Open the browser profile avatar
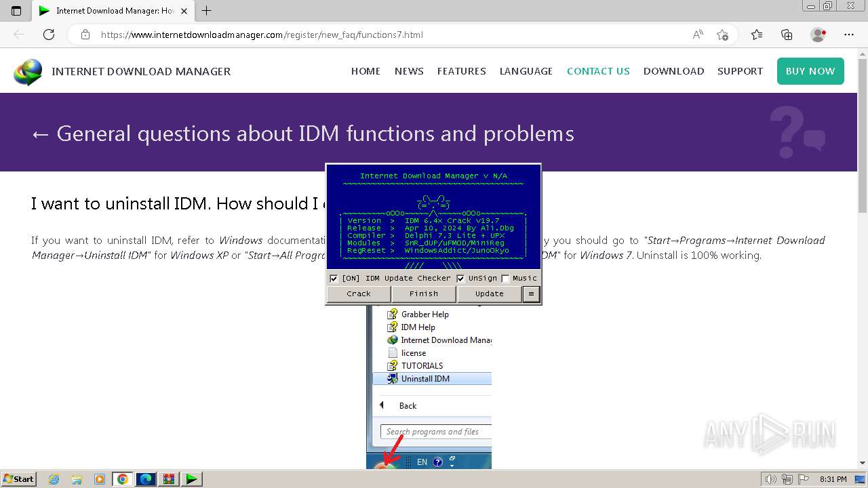Screen dimensions: 868x488 [818, 35]
